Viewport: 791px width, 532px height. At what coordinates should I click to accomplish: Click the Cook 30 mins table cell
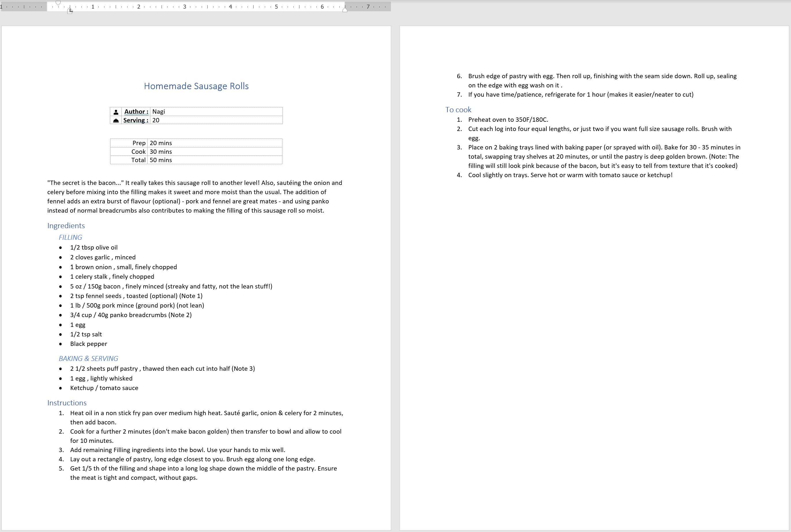coord(161,152)
